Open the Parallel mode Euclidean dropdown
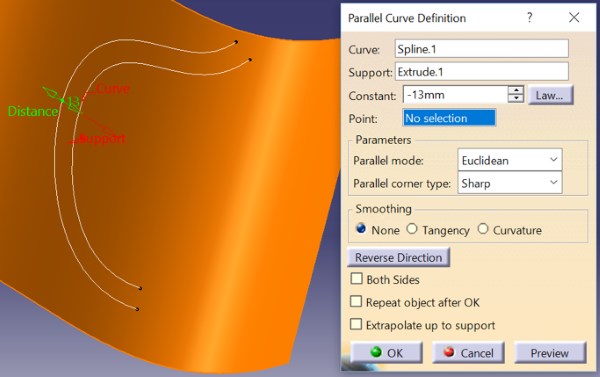 (x=510, y=160)
